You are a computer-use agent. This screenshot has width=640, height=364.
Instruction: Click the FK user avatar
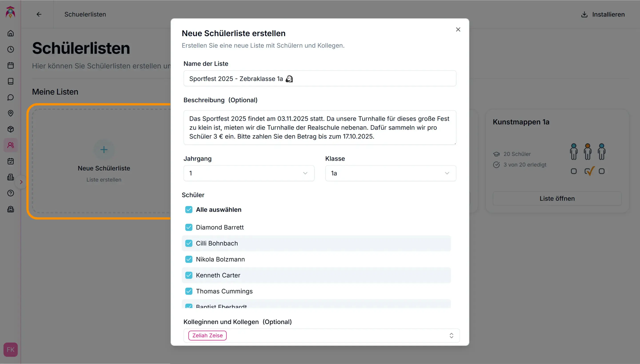pos(10,350)
